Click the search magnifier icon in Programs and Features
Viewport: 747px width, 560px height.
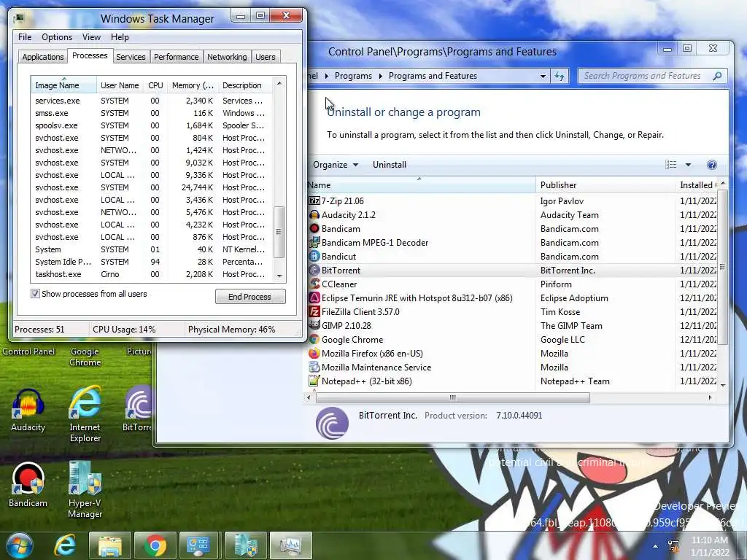[717, 76]
